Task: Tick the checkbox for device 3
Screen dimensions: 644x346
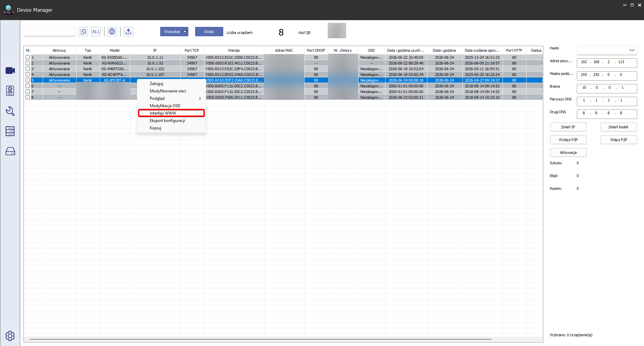Action: (x=28, y=69)
